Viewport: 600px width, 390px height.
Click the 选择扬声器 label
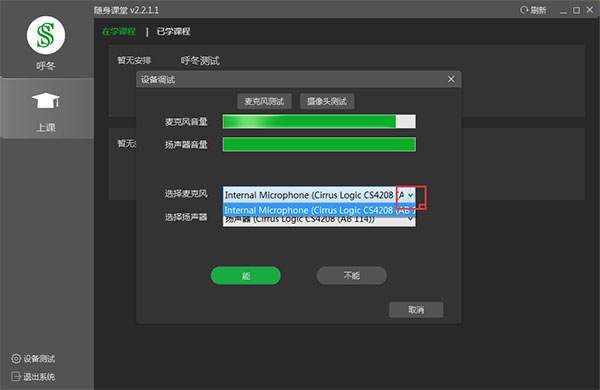[186, 217]
